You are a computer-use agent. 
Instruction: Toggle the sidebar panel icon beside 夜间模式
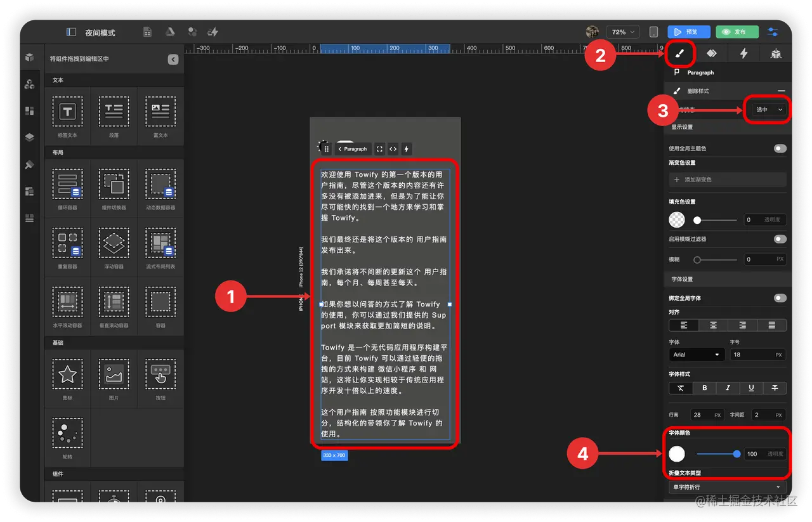pyautogui.click(x=71, y=32)
